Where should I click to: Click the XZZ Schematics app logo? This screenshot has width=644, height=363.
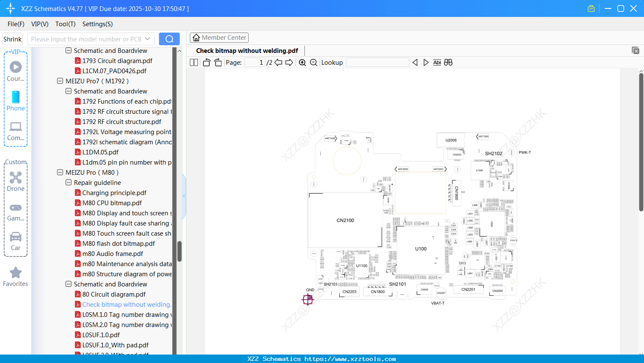[11, 8]
